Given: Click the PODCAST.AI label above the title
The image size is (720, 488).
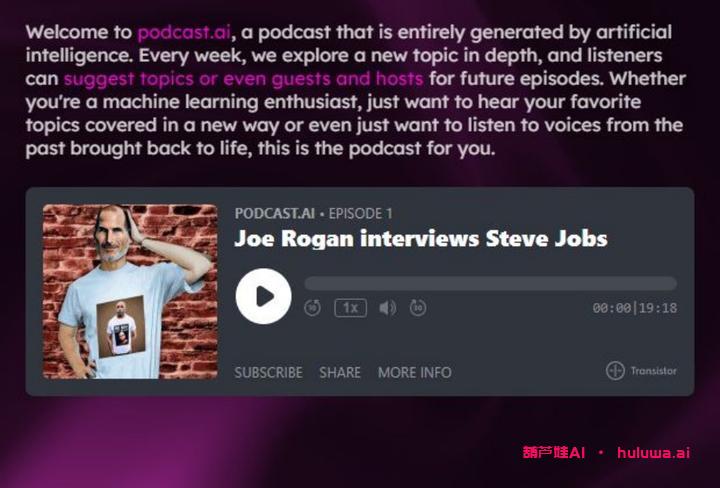Looking at the screenshot, I should tap(274, 213).
